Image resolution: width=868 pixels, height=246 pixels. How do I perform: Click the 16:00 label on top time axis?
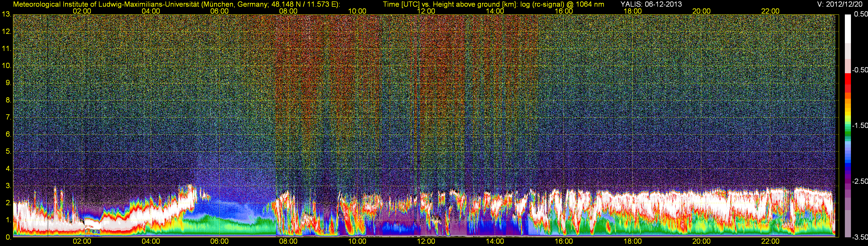564,11
